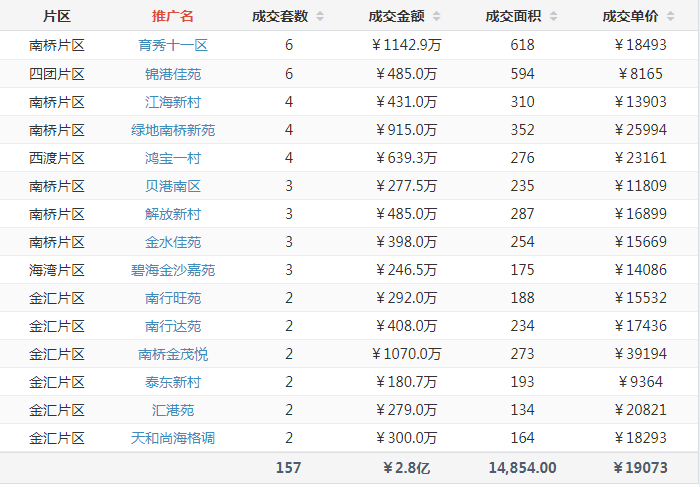Select the ¥23161 unit price cell
The height and width of the screenshot is (487, 700).
(640, 158)
